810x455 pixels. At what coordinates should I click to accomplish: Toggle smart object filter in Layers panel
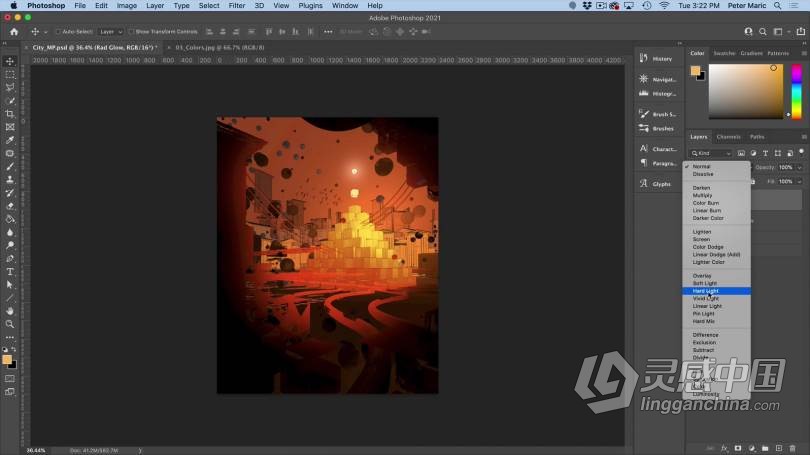pos(790,153)
